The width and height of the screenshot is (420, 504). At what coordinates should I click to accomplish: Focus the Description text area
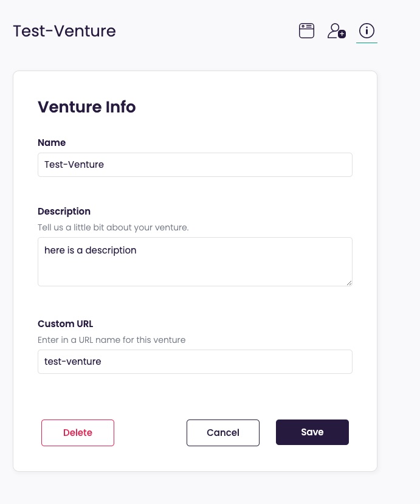tap(195, 260)
